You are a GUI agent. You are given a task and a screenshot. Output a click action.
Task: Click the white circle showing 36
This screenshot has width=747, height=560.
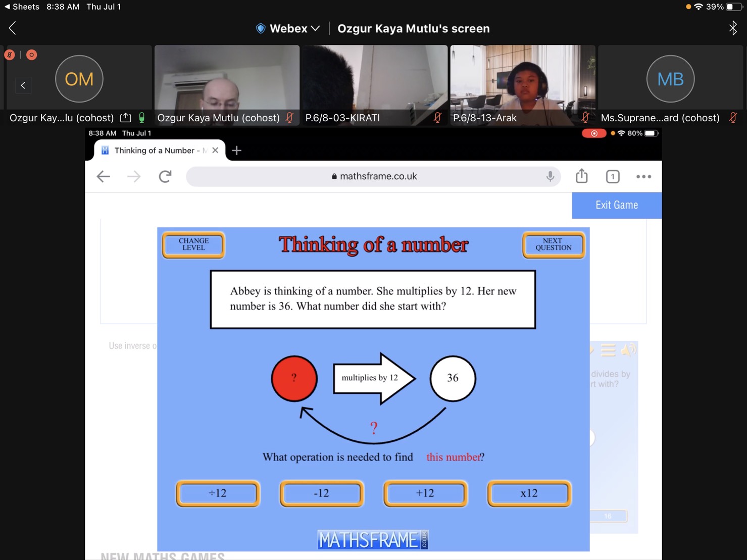click(453, 378)
